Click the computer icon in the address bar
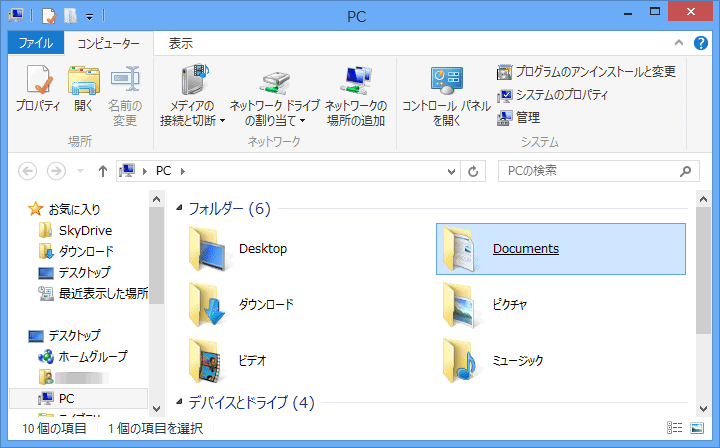720x448 pixels. [127, 171]
